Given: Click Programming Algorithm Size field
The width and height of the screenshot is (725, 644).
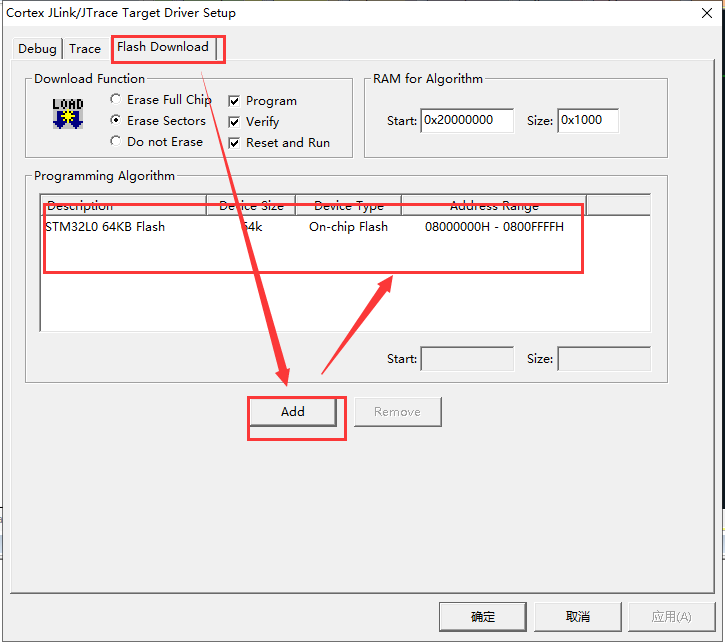Looking at the screenshot, I should point(604,359).
